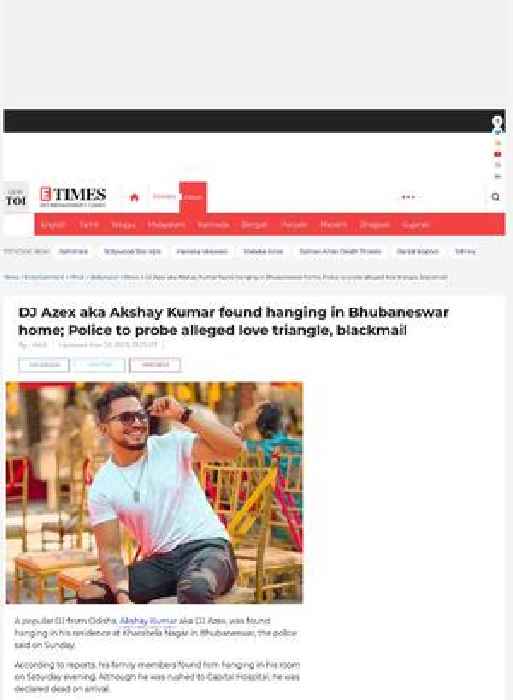Viewport: 513px width, 700px height.
Task: Click the DJ Azex article photo
Action: [x=154, y=493]
